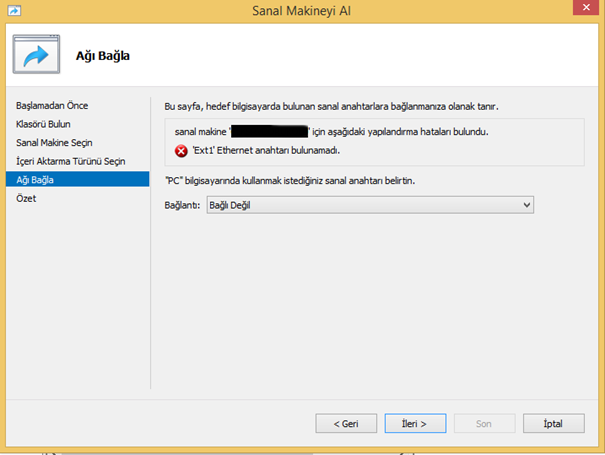
Task: Select the Bağlı Değil combo box
Action: pyautogui.click(x=370, y=205)
